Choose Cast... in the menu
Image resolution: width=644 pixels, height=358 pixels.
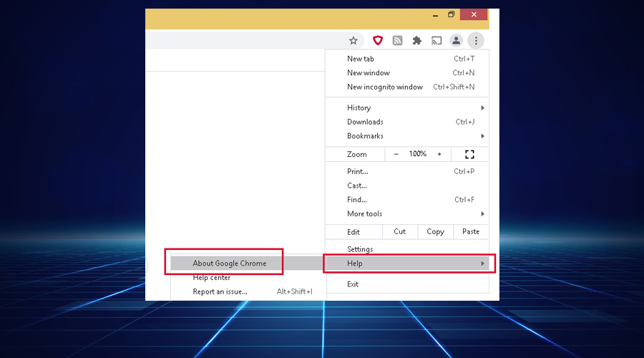point(407,185)
